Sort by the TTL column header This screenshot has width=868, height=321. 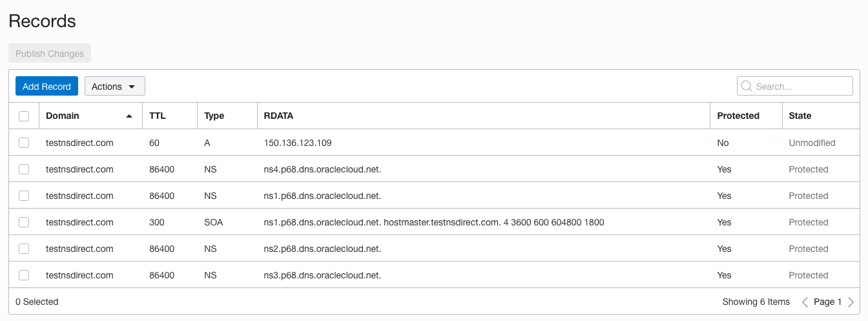point(157,116)
